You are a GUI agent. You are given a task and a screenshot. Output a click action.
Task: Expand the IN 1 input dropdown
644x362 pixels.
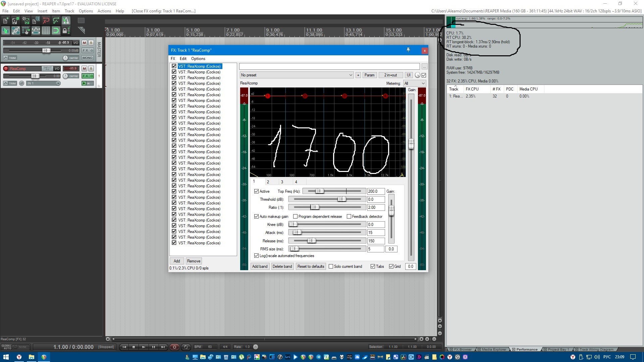(x=58, y=83)
